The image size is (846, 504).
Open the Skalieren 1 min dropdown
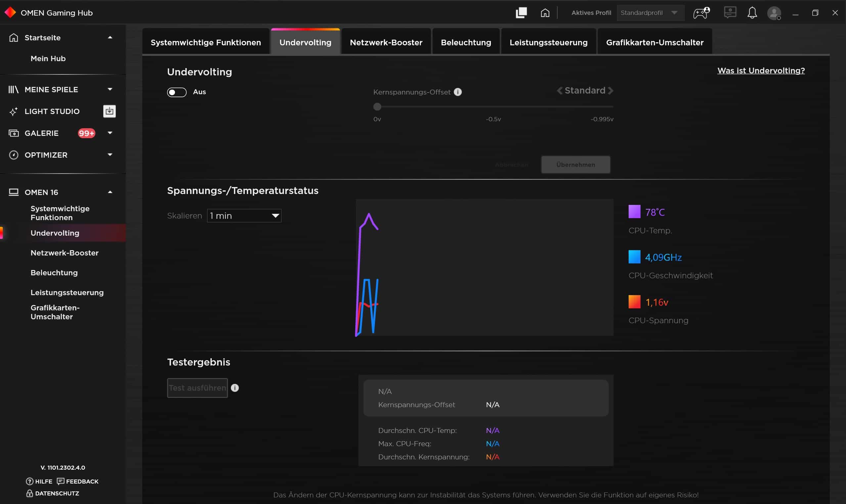pos(244,216)
